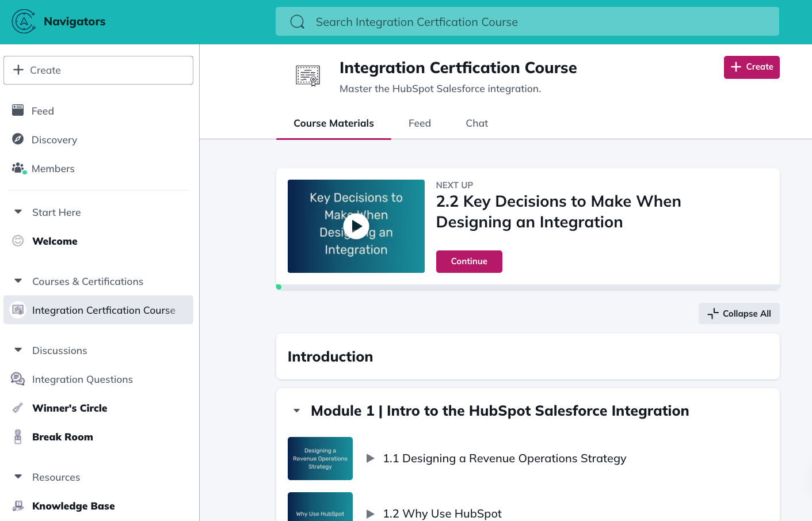This screenshot has height=521, width=812.
Task: Click play arrow beside 1.2 Why Use HubSpot
Action: coord(371,514)
